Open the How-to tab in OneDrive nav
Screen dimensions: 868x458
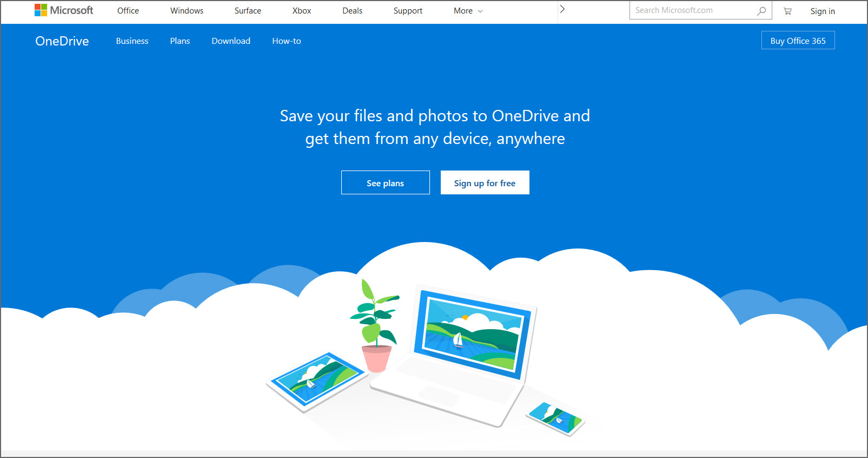[x=287, y=41]
